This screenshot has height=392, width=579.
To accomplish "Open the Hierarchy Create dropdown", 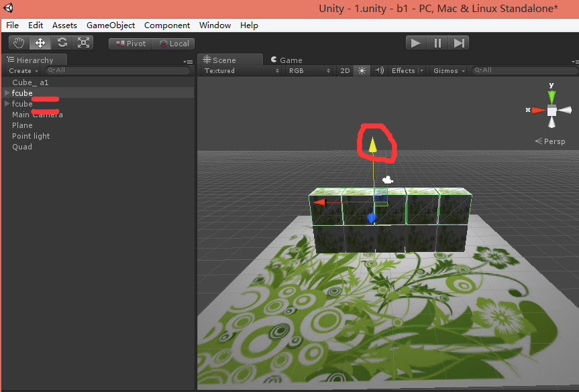I will coord(23,70).
